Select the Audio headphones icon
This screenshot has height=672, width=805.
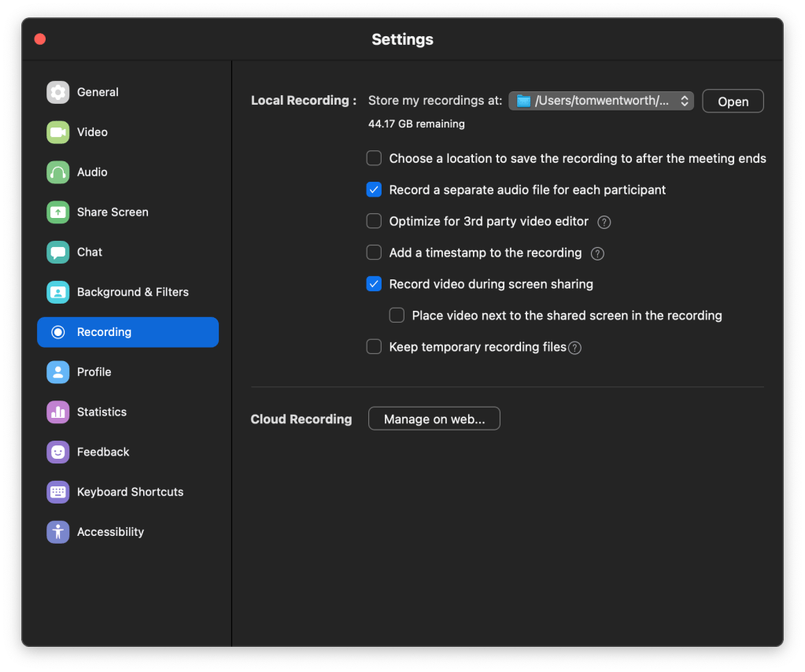58,172
